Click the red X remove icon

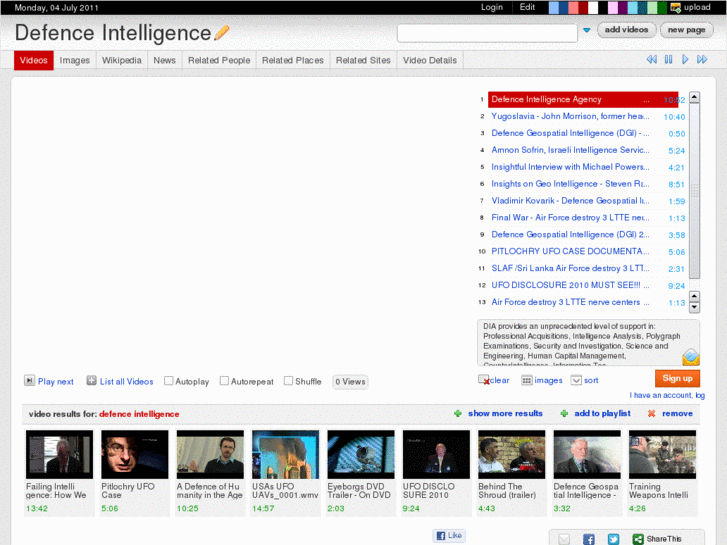[651, 413]
